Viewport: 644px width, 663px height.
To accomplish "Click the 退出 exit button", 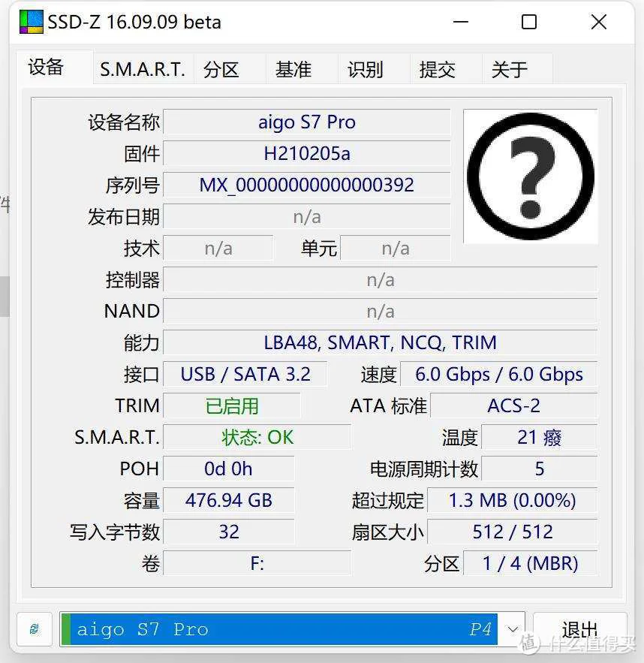I will coord(579,629).
